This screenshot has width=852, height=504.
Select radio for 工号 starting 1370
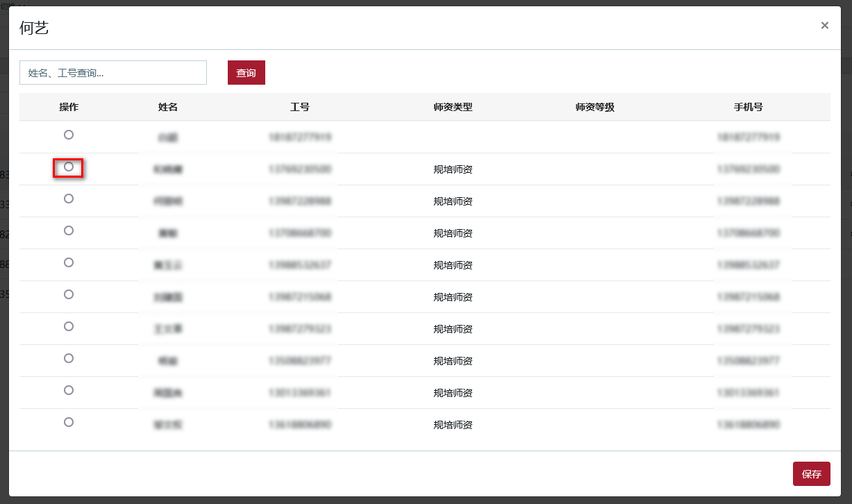(x=69, y=230)
